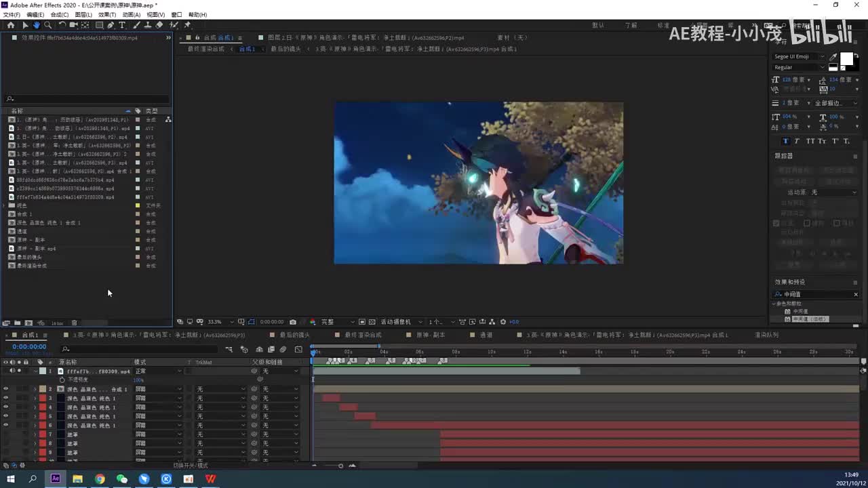This screenshot has height=488, width=868.
Task: Toggle frame blending switch in timeline header
Action: pyautogui.click(x=271, y=350)
